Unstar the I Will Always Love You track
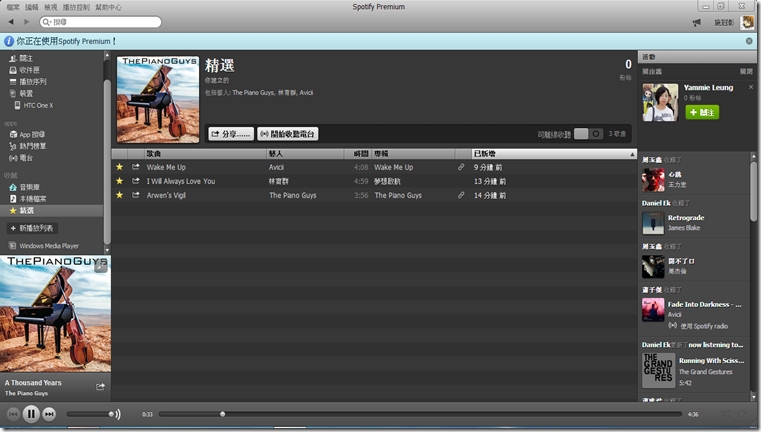 [x=119, y=181]
